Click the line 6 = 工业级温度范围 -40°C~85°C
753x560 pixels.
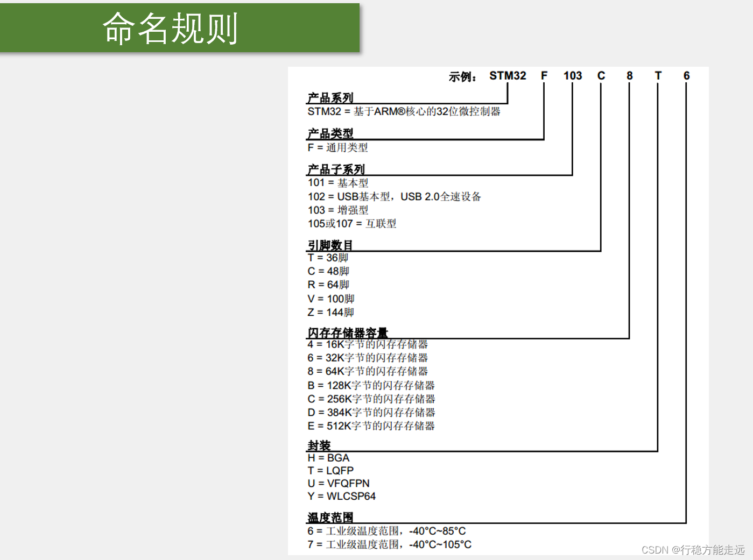click(386, 531)
